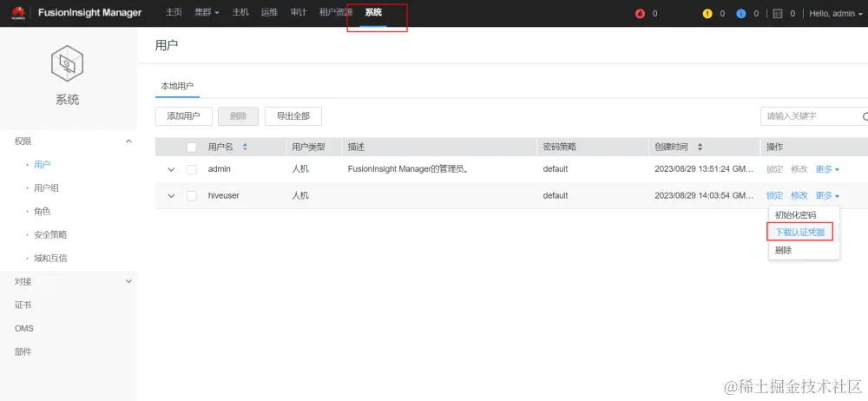868x401 pixels.
Task: Click the admin username cell
Action: pos(220,169)
